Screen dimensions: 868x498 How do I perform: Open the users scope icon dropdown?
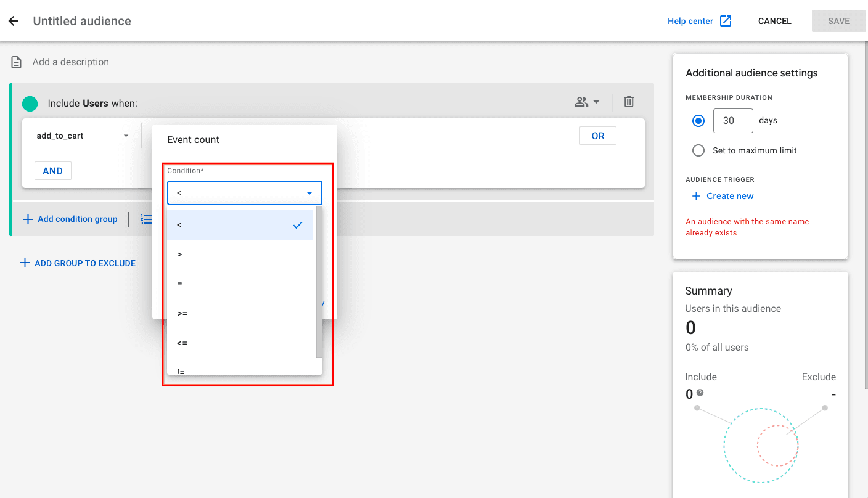click(x=587, y=102)
